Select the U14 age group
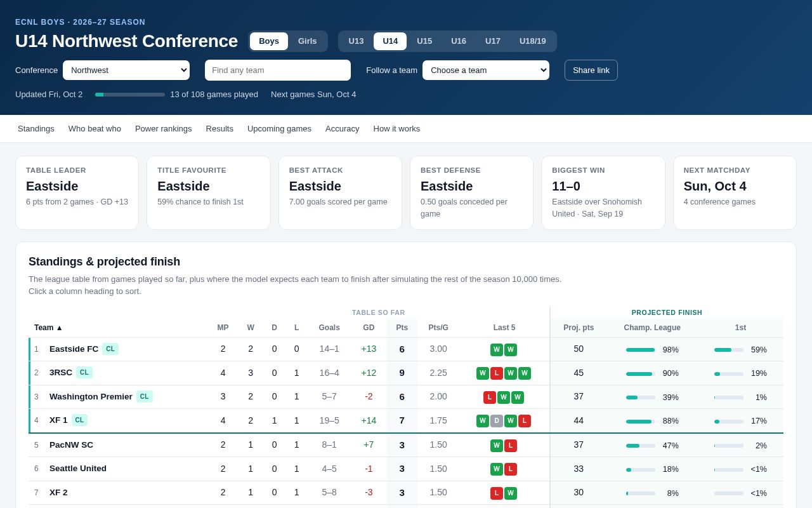 pos(390,41)
